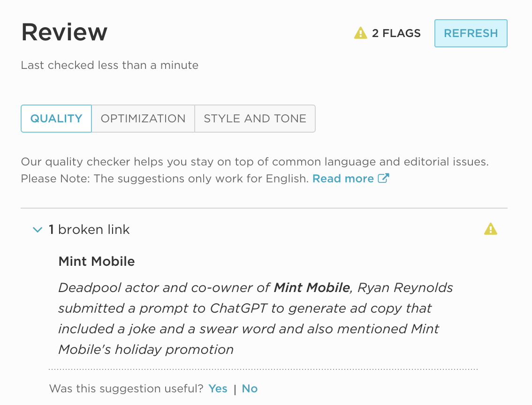Click the bold Mint Mobile text in the excerpt
Screen dimensions: 532x405
[x=311, y=287]
